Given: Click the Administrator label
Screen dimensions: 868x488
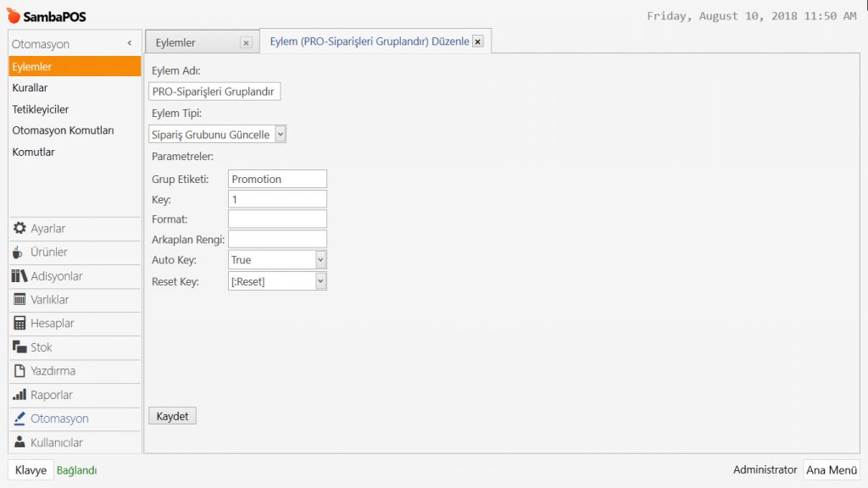Looking at the screenshot, I should [x=765, y=469].
